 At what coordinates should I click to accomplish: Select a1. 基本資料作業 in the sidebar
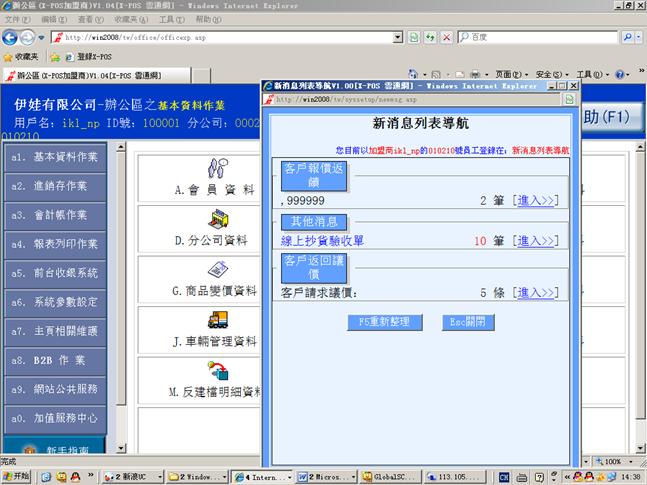pos(58,157)
